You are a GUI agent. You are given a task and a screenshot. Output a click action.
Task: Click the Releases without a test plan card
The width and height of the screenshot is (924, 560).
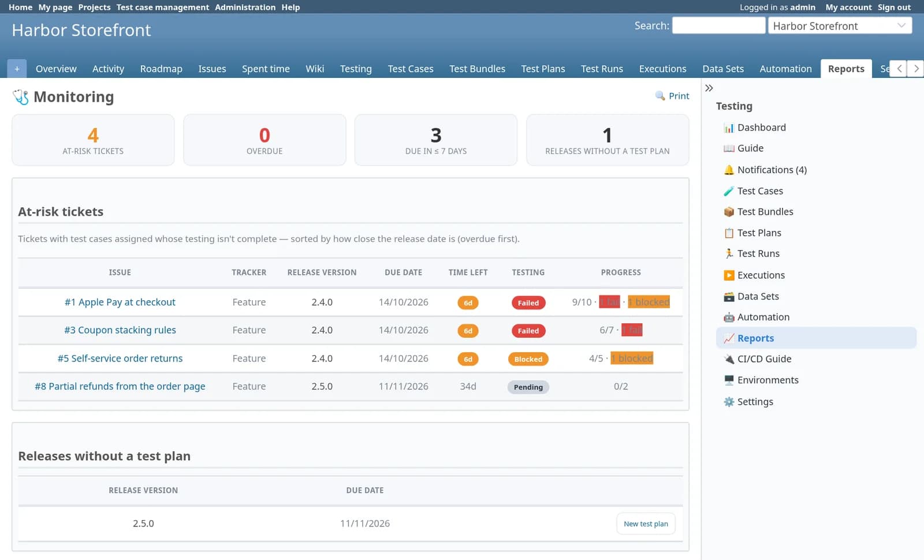[x=608, y=140]
